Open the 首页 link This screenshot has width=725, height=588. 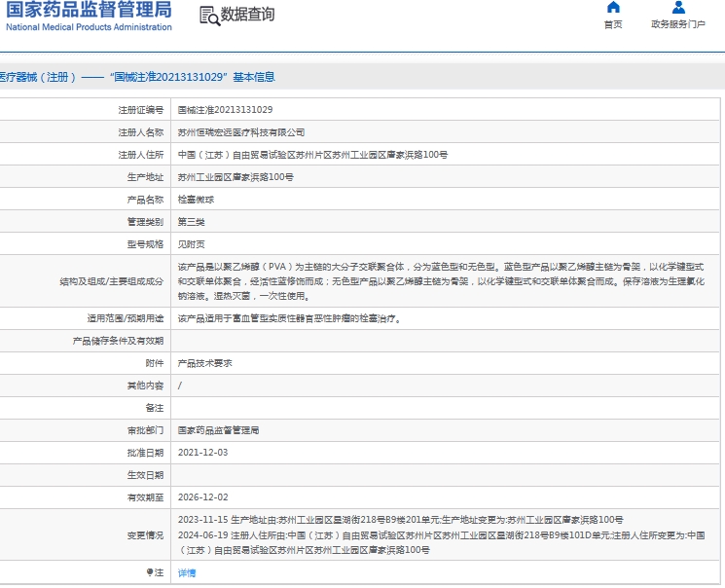(x=613, y=24)
